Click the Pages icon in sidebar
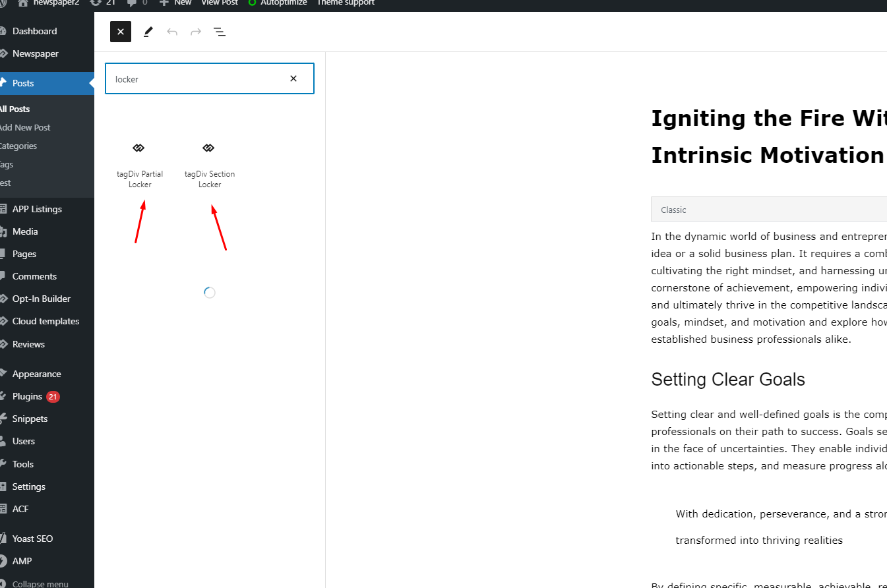Image resolution: width=887 pixels, height=588 pixels. click(3, 254)
